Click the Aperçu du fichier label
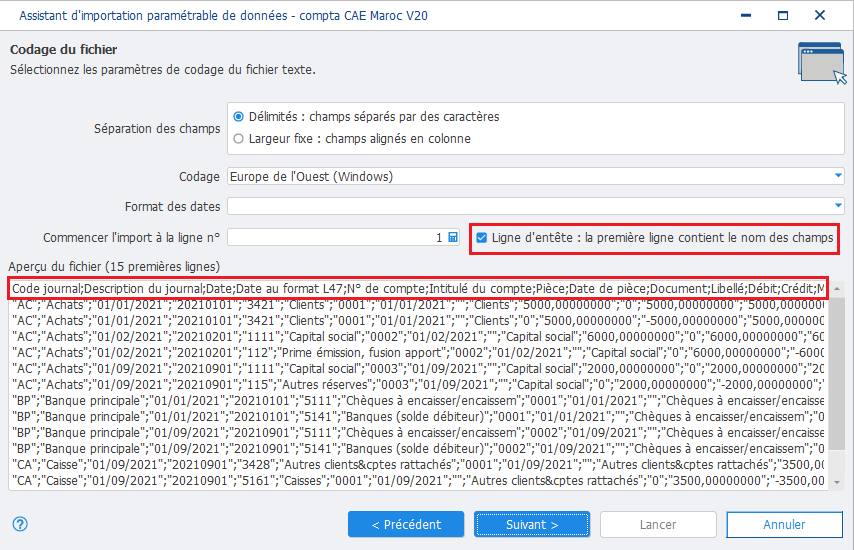 pos(114,266)
